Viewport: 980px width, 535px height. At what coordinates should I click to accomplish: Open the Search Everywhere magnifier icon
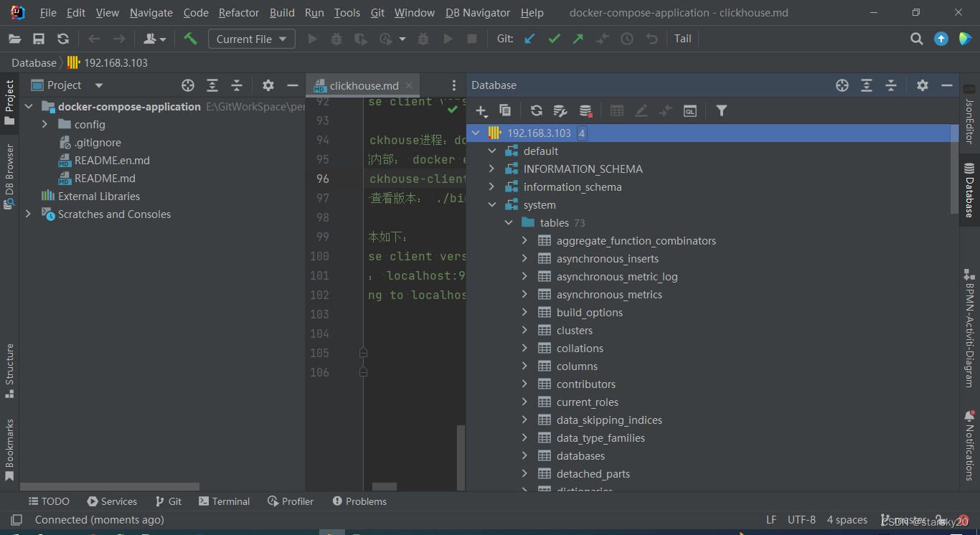(916, 39)
